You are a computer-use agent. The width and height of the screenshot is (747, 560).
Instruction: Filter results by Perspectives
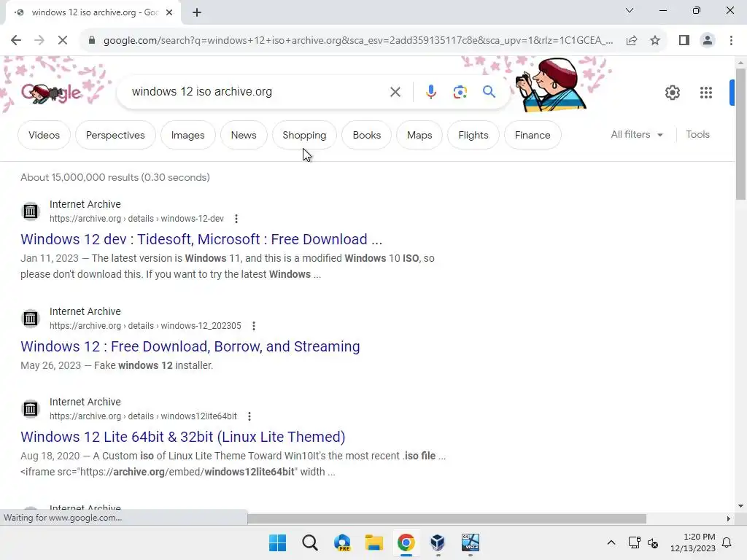115,135
